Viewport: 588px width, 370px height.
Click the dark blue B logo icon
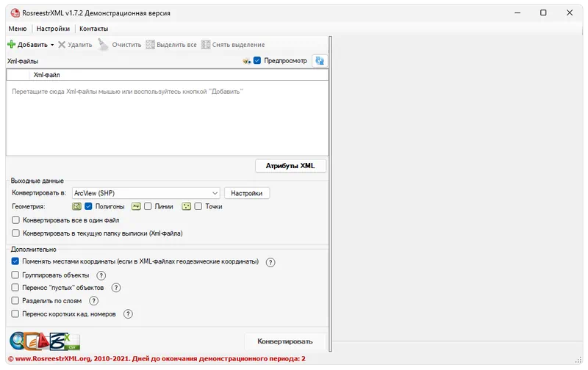coord(58,341)
